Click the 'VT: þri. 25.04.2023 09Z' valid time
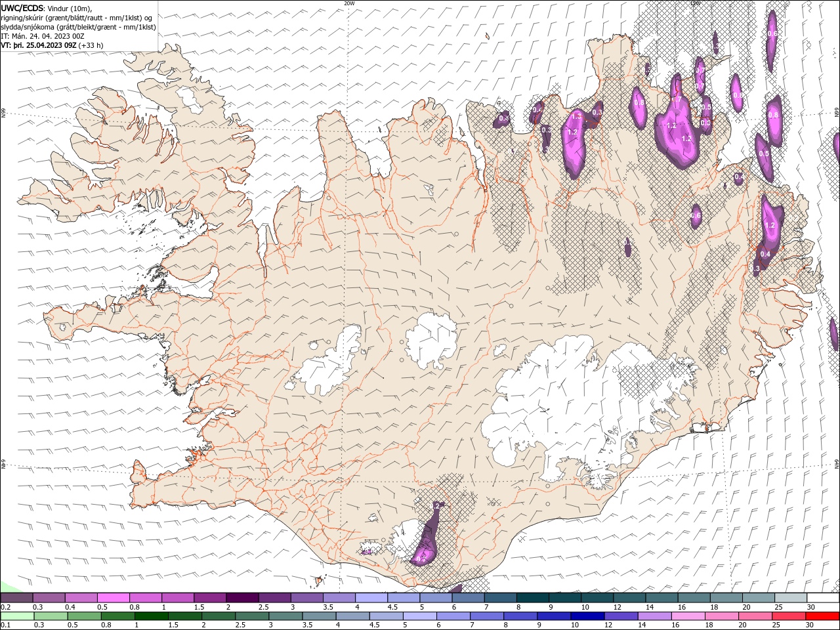Screen dimensions: 840x630 click(39, 45)
